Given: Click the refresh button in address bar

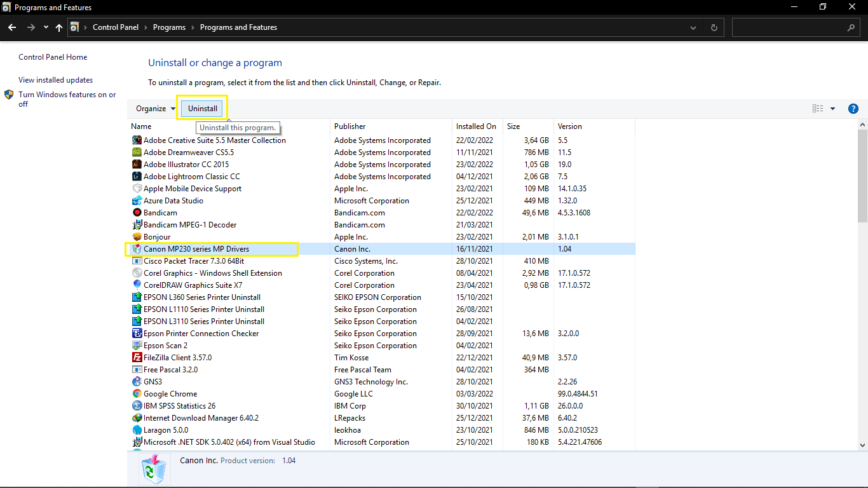Looking at the screenshot, I should point(714,27).
